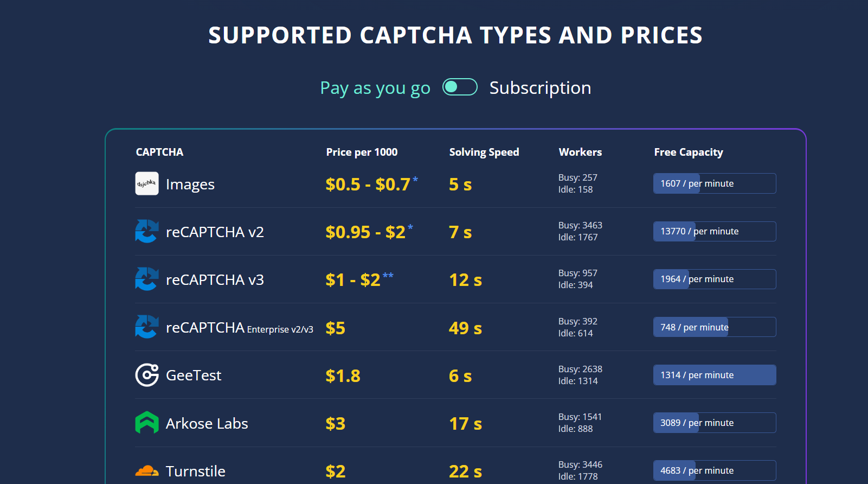Click the Arkose Labs logo icon
Screen dimensions: 868x484
pos(147,423)
